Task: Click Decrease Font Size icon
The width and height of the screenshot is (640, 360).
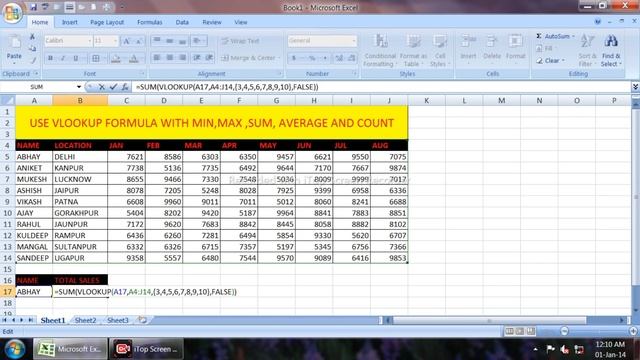Action: pyautogui.click(x=139, y=41)
